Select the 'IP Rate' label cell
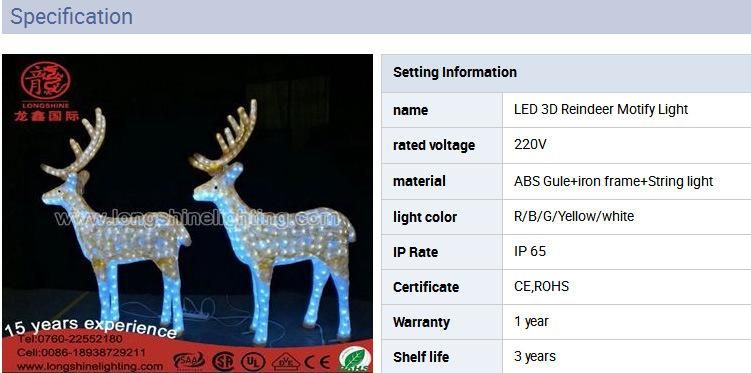Viewport: 751px width, 373px height. point(442,252)
